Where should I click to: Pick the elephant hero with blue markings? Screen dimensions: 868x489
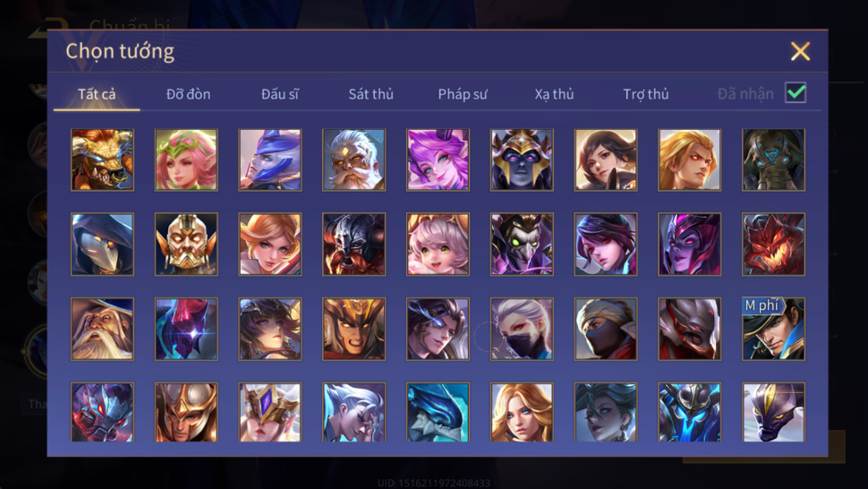click(773, 160)
